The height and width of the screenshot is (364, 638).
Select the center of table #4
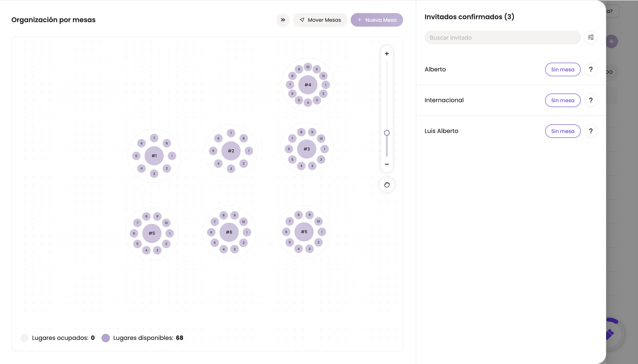point(308,85)
